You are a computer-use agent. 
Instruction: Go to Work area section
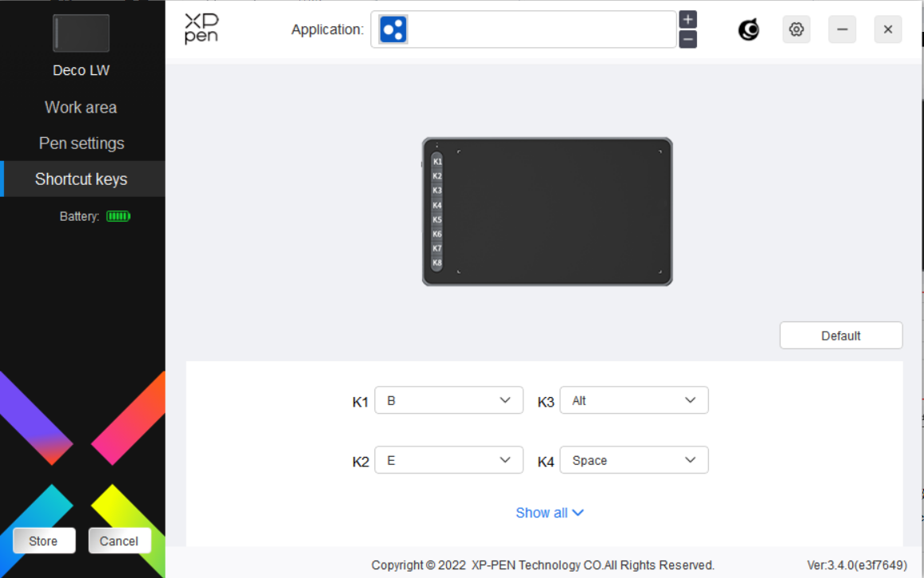(x=81, y=108)
